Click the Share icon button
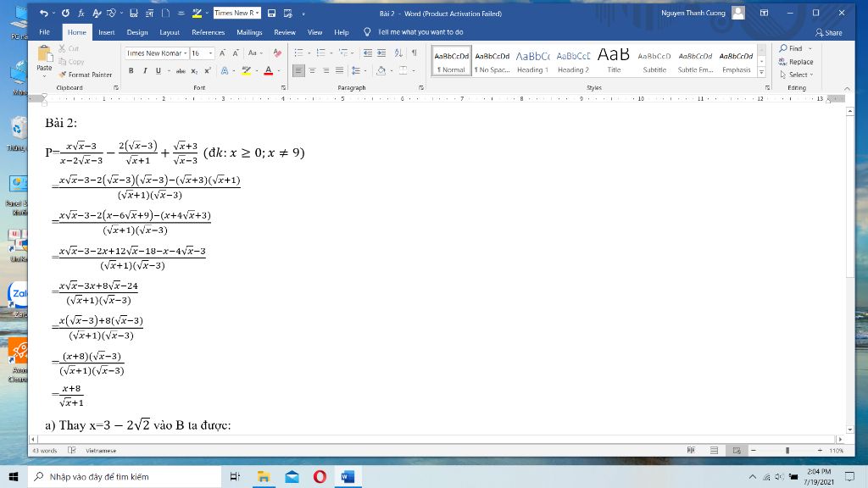This screenshot has width=868, height=488. click(829, 33)
